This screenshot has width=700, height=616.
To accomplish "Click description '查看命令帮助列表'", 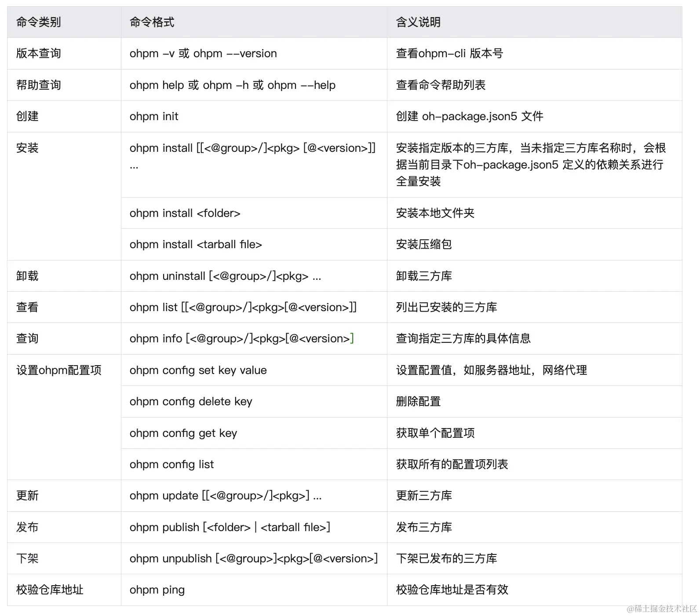I will (x=441, y=85).
